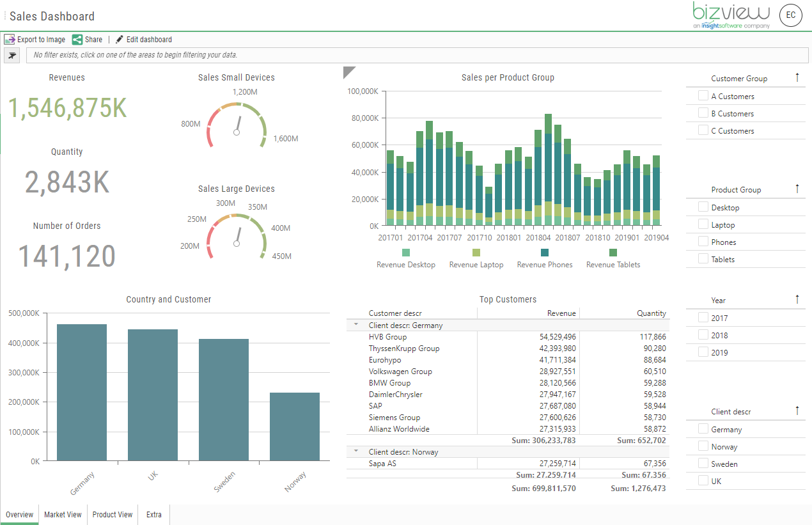Collapse the Client descr: Norway group
The width and height of the screenshot is (812, 525).
pyautogui.click(x=357, y=451)
